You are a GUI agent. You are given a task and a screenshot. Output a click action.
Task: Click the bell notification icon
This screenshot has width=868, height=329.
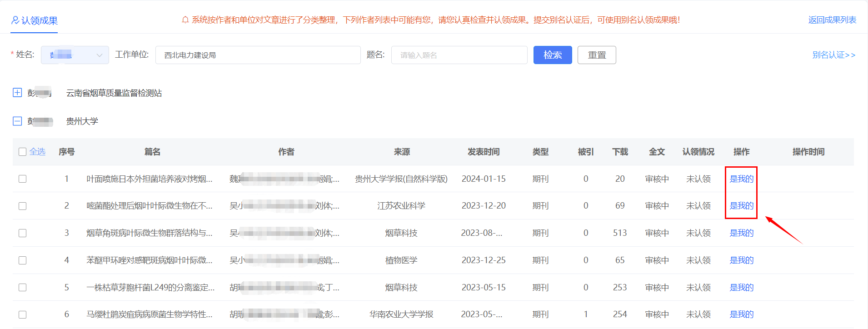[185, 20]
